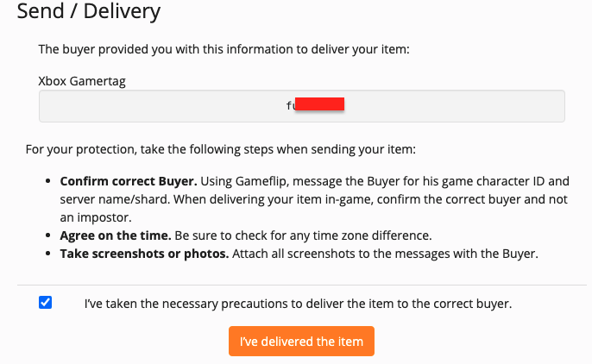Click the divider line above the checkbox
Viewport: 592px width, 364px height.
301,285
